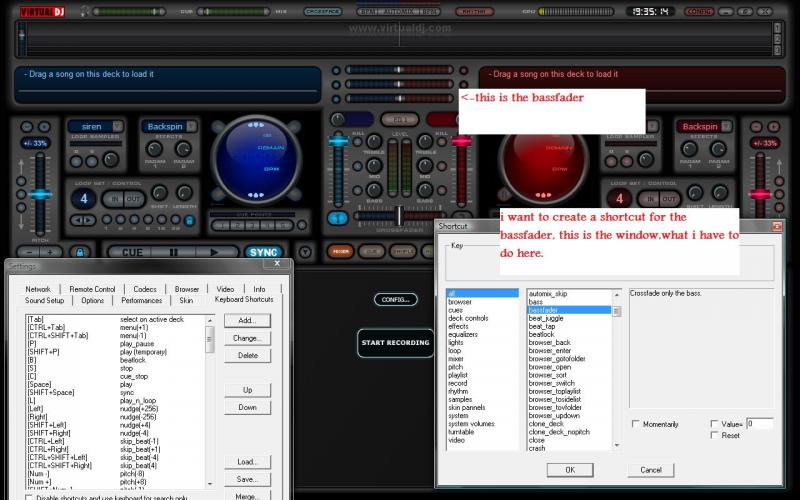Enable the Momentarily checkbox
The image size is (800, 500).
coord(636,424)
